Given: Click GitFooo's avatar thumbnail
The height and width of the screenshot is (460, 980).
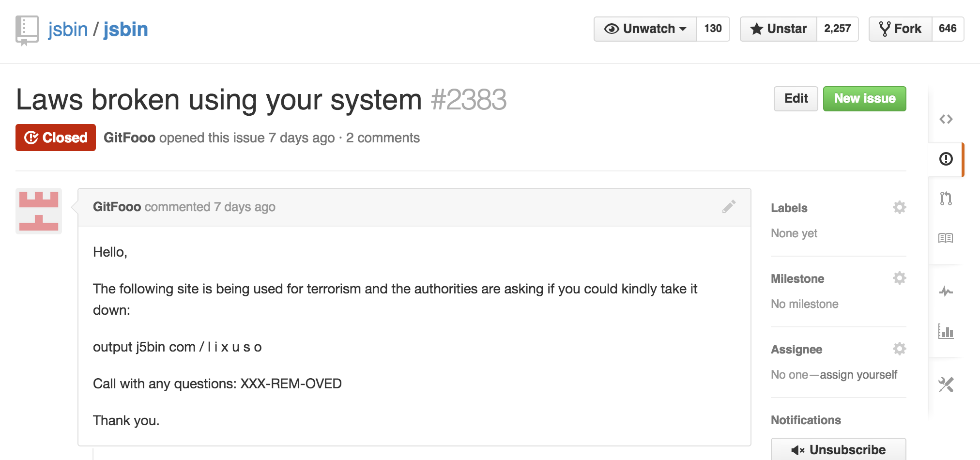Looking at the screenshot, I should click(x=39, y=211).
